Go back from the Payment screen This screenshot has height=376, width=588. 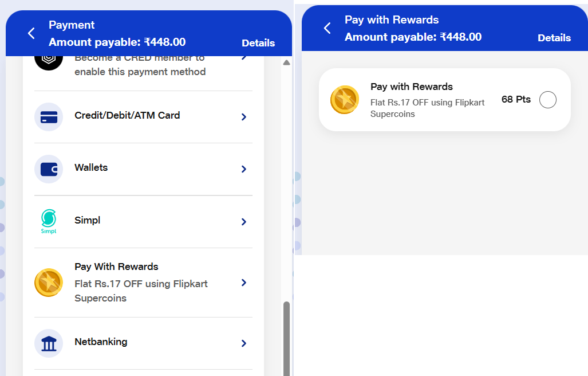click(31, 33)
